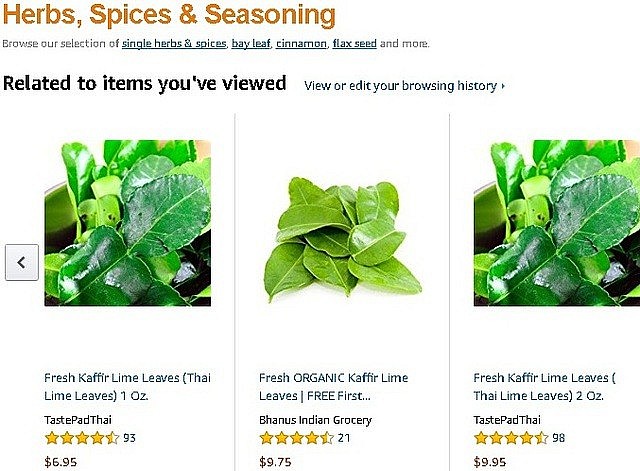Open Fresh Kaffir Lime Leaves 1 Oz. title
Viewport: 640px width, 471px height.
(127, 386)
